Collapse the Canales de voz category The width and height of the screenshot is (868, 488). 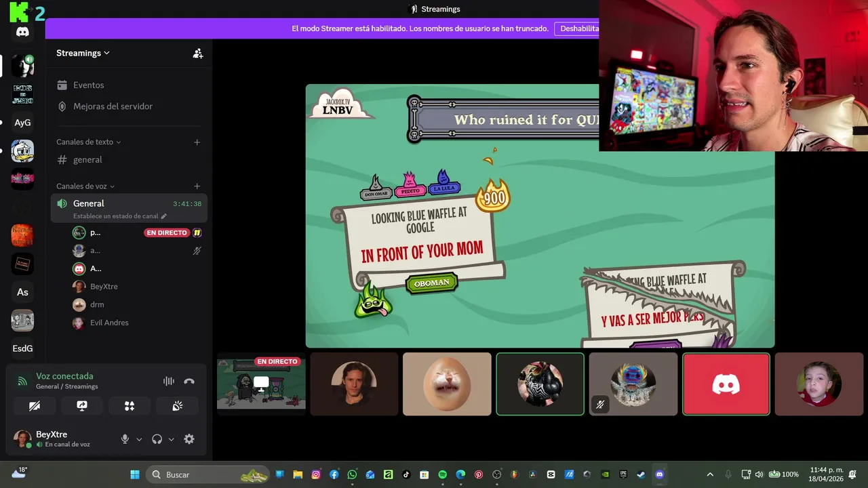pyautogui.click(x=85, y=186)
